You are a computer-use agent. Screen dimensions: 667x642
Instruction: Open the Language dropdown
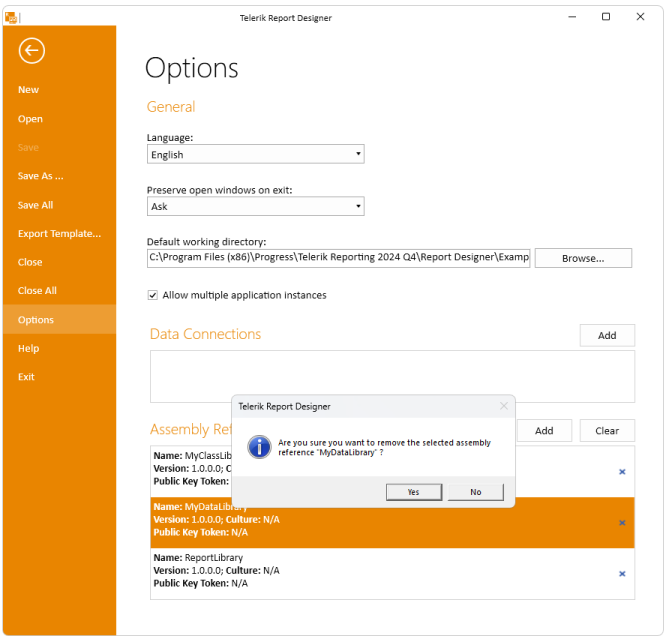pos(256,154)
